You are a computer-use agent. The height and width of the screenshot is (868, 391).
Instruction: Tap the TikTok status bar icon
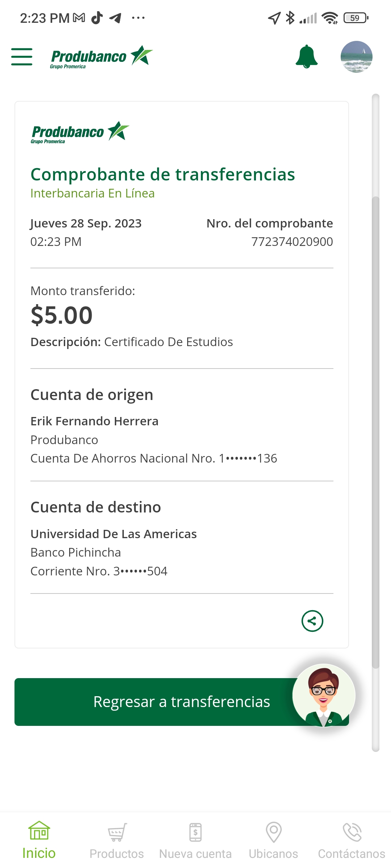[x=97, y=18]
